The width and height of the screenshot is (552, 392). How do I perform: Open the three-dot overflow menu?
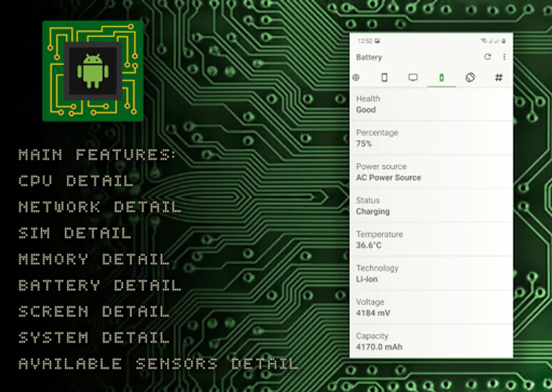504,57
